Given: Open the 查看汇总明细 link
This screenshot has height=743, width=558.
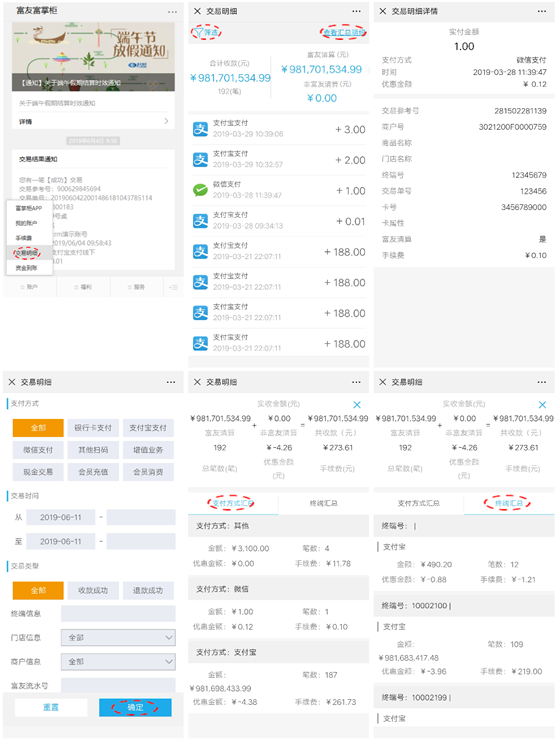Looking at the screenshot, I should coord(344,32).
